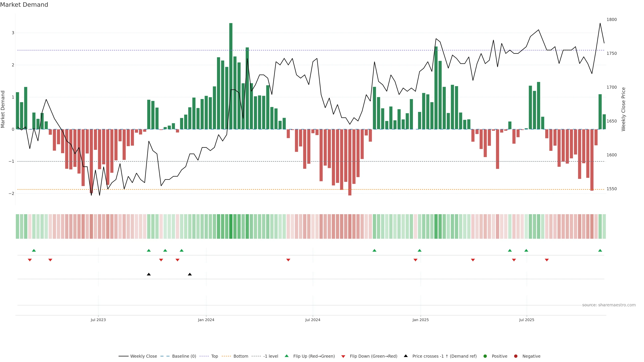Click the Jan 2024 x-axis label
Image resolution: width=644 pixels, height=362 pixels.
[206, 320]
